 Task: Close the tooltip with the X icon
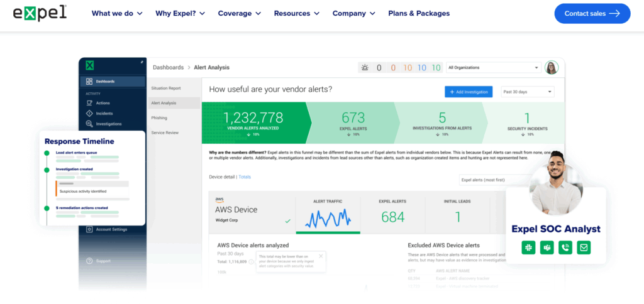point(321,256)
